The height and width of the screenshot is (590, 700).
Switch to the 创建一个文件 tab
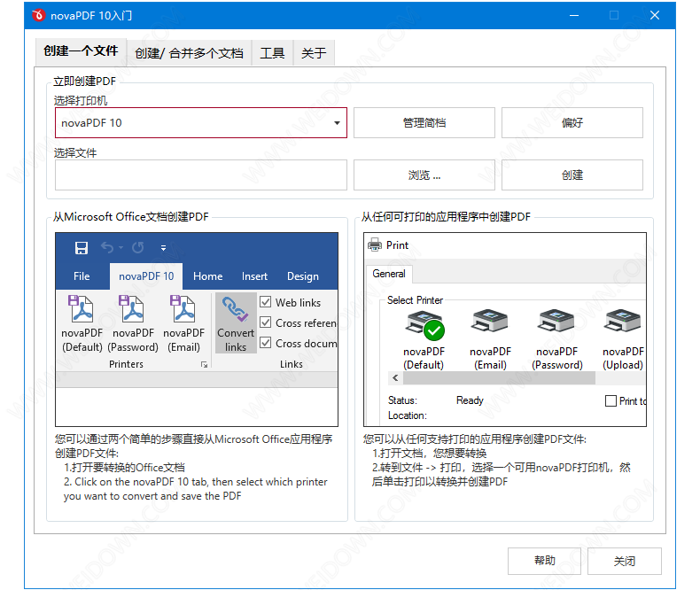[81, 51]
